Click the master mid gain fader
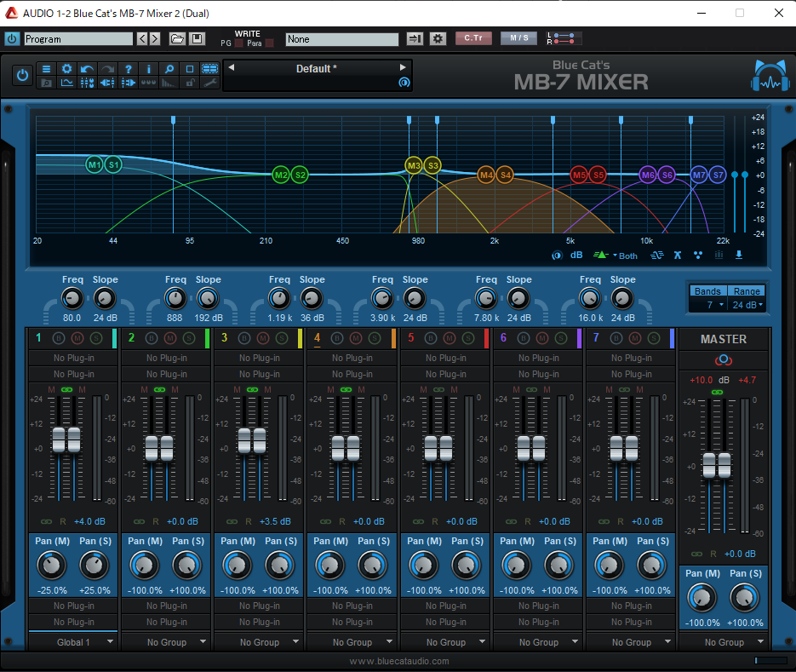The height and width of the screenshot is (672, 796). click(x=709, y=465)
